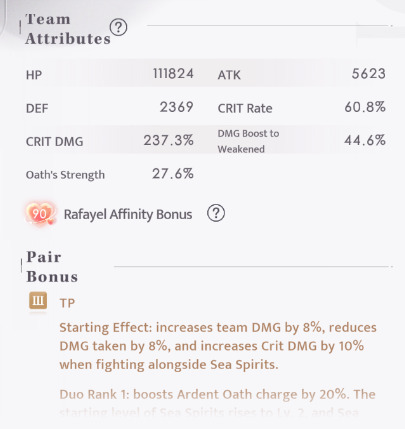The width and height of the screenshot is (405, 429).
Task: Open the Rafayel Affinity Bonus help icon
Action: (x=216, y=213)
